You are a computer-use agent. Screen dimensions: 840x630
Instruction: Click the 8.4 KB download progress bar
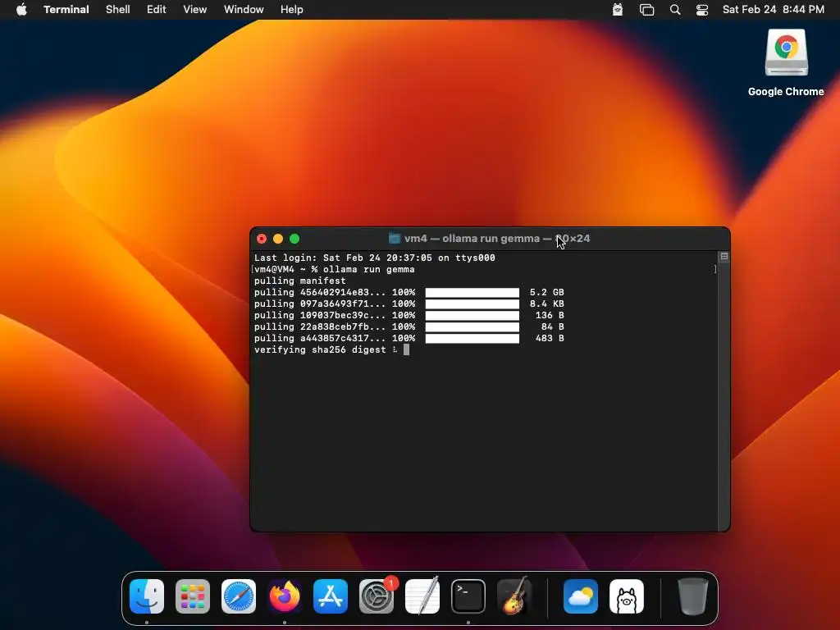click(x=472, y=304)
